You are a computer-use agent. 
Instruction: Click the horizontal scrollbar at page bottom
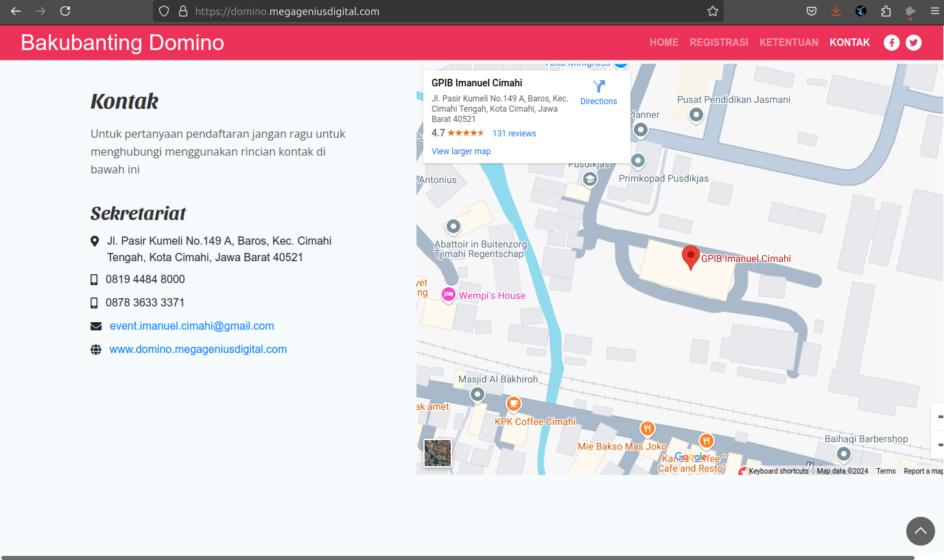(458, 557)
